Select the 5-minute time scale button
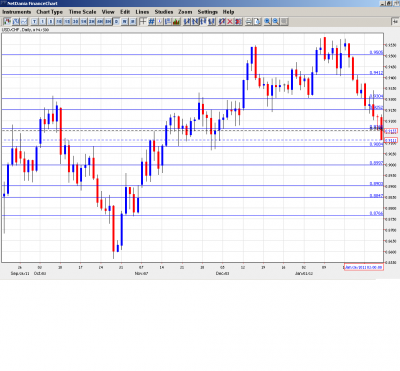 coord(51,22)
